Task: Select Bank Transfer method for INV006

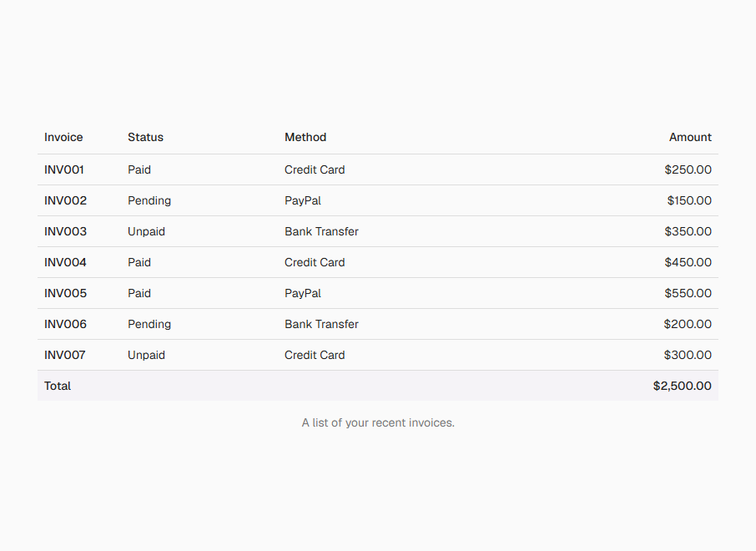Action: click(x=321, y=324)
